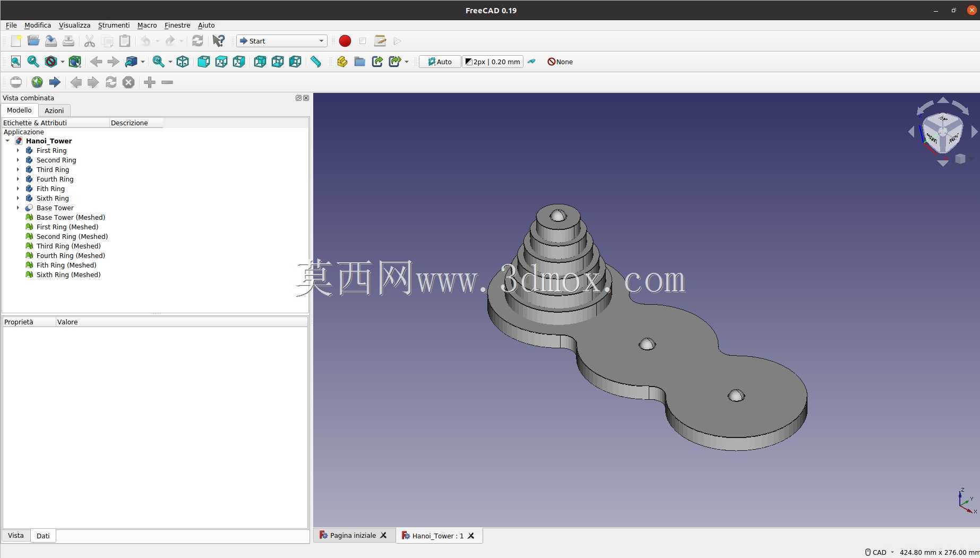Expand the Third Ring tree item
980x558 pixels.
coord(18,169)
